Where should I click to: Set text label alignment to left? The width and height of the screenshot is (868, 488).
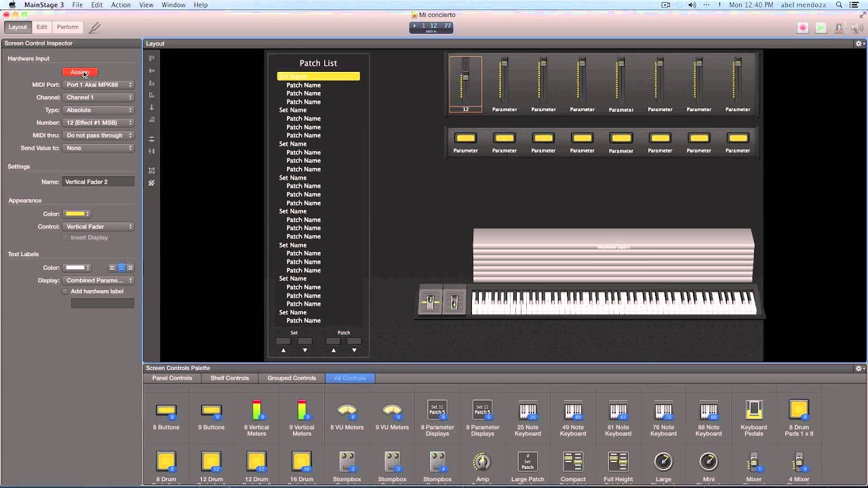coord(113,268)
